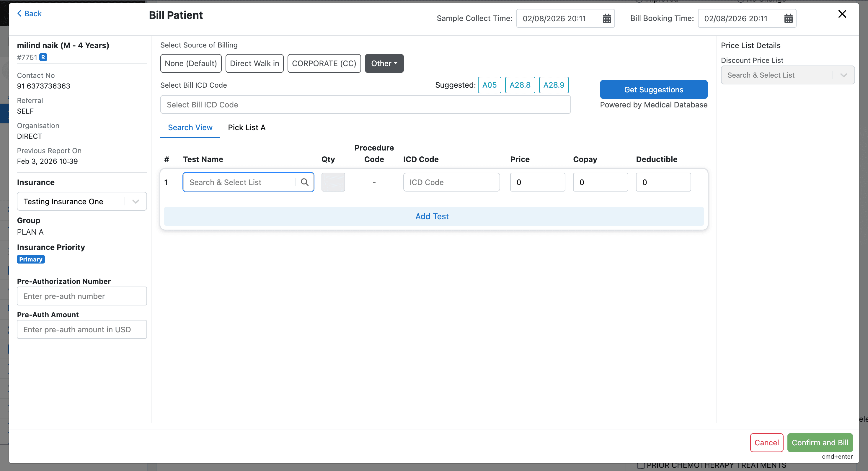Click the contact number 91 6373736363

(43, 86)
